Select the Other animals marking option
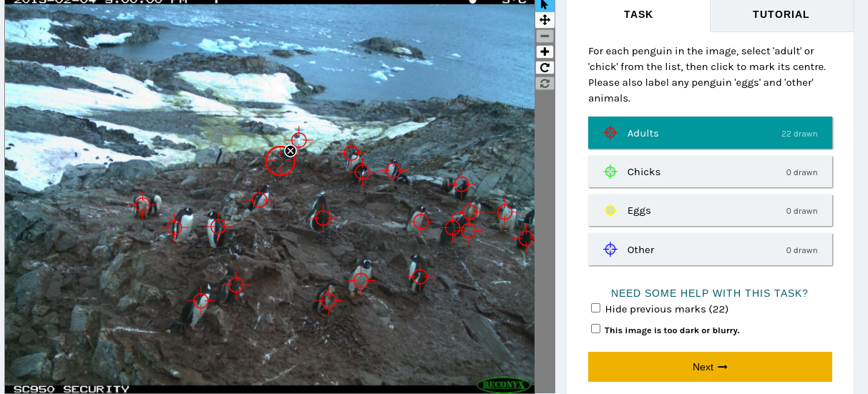Screen dimensions: 868x394 710,250
